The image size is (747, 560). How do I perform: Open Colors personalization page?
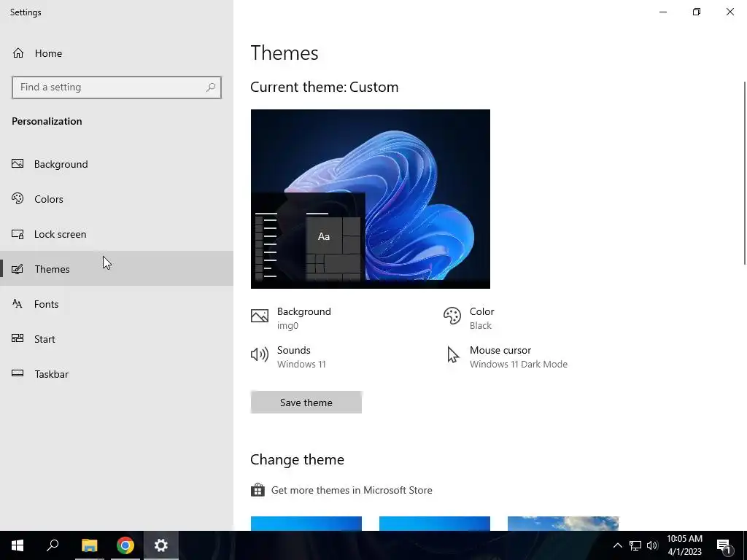pos(117,198)
